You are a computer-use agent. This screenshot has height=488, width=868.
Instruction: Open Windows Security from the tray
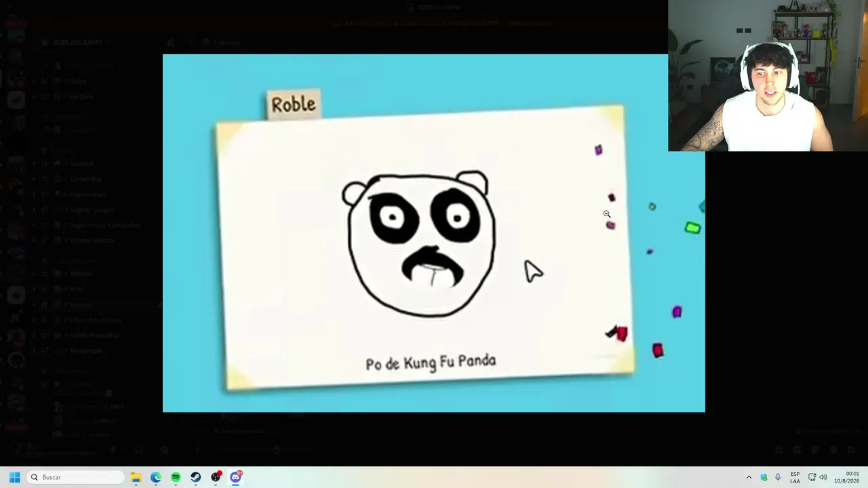(x=764, y=477)
